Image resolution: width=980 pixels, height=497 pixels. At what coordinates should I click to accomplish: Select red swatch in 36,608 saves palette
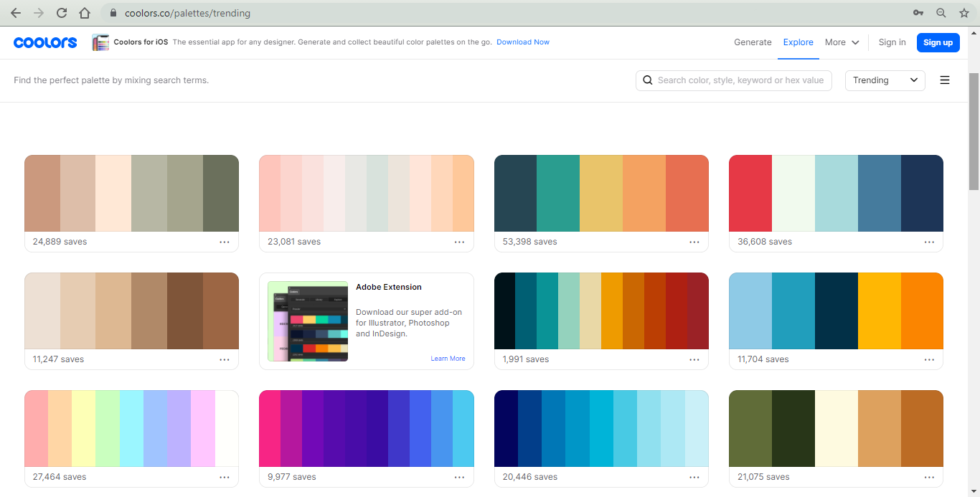click(750, 193)
